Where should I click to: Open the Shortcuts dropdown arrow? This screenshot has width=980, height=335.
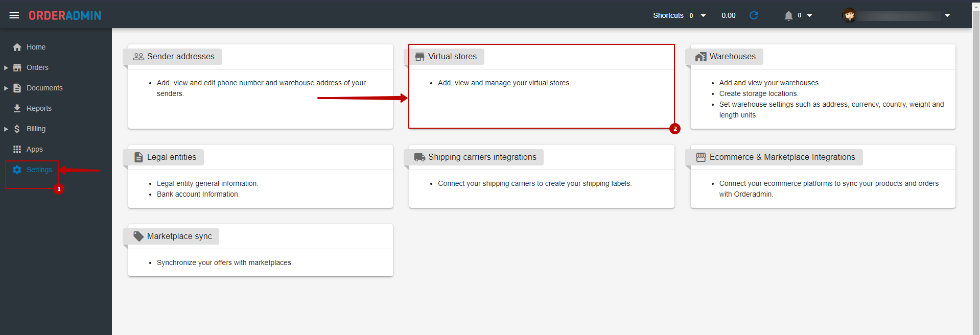point(703,15)
